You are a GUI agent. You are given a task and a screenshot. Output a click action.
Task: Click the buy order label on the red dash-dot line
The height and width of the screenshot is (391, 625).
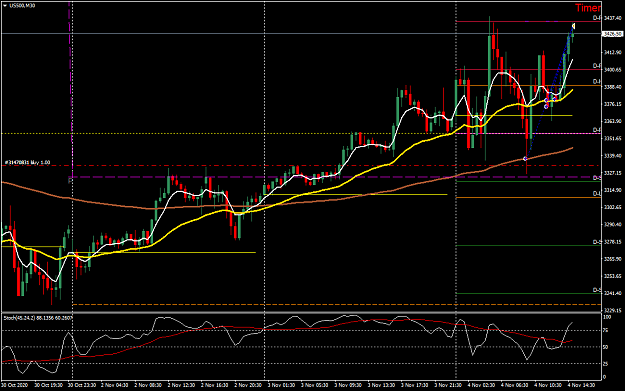(28, 162)
